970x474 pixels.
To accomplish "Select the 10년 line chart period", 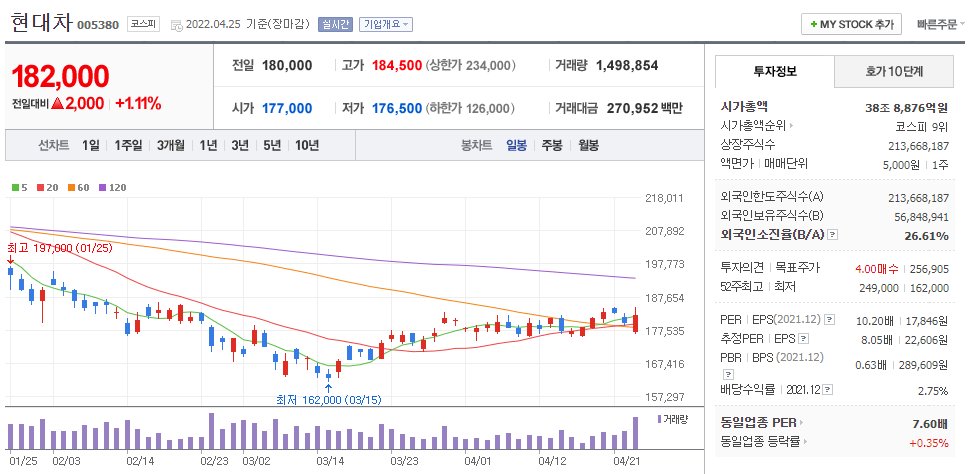I will 307,145.
